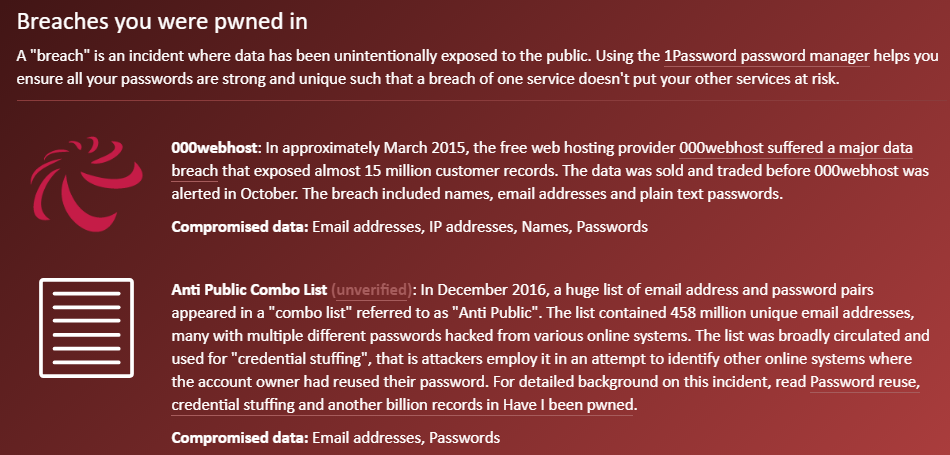The width and height of the screenshot is (950, 455).
Task: Click the 'Email addresses, IP addresses, Names, Passwords' text
Action: click(x=480, y=227)
